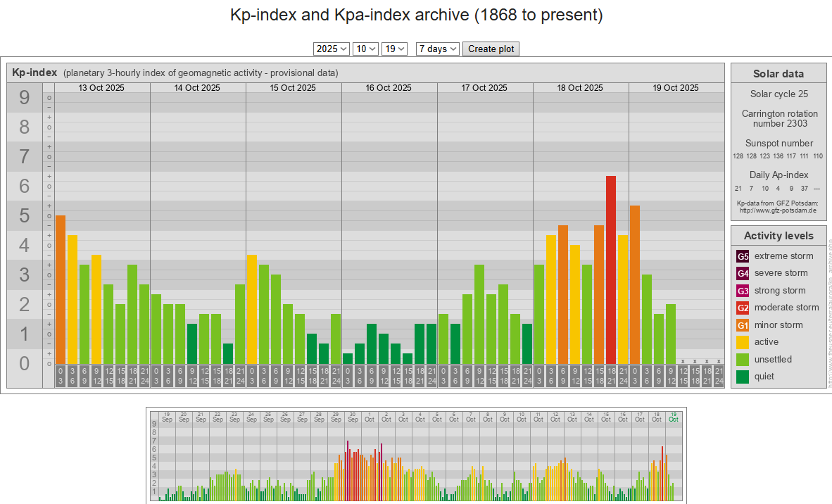Open the month dropdown showing 10
The height and width of the screenshot is (504, 832).
click(365, 49)
